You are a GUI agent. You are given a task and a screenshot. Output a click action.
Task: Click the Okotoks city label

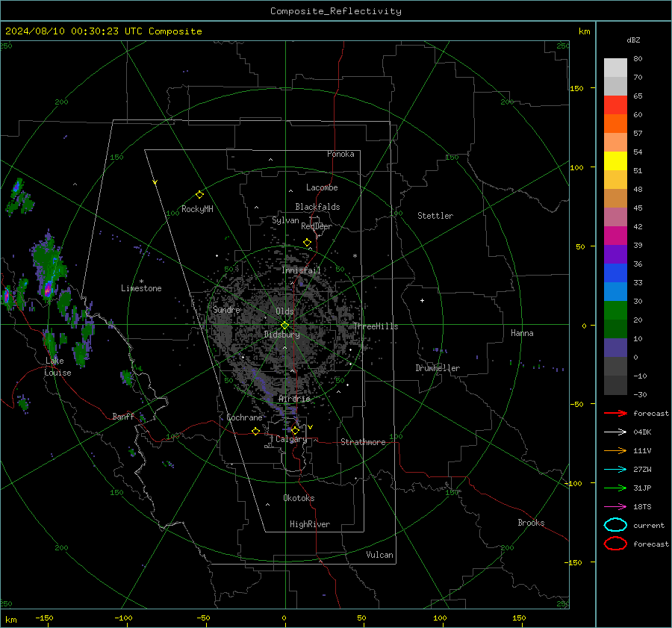point(299,498)
